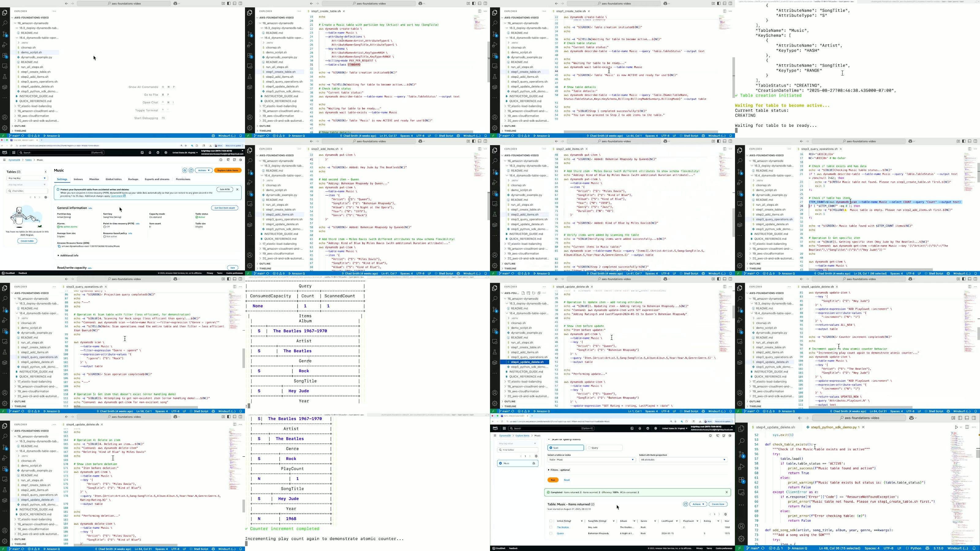
Task: Refresh results beside Create item button
Action: click(685, 504)
